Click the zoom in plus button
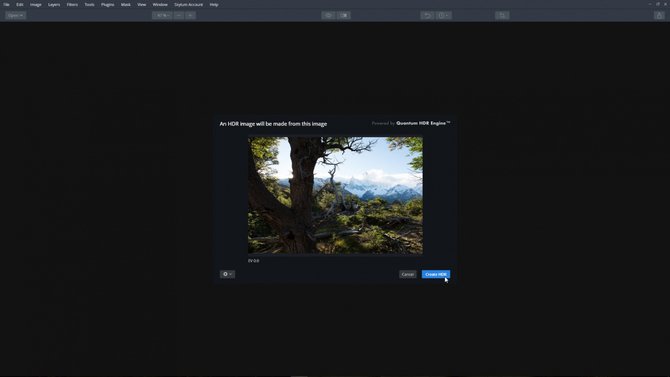Viewport: 670px width, 377px height. click(191, 15)
